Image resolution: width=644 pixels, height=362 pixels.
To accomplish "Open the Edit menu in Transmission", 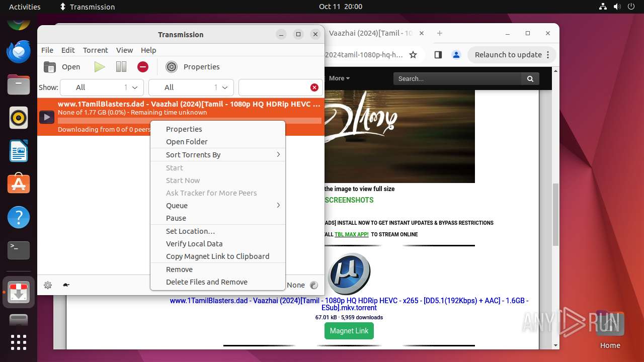I will coord(68,50).
